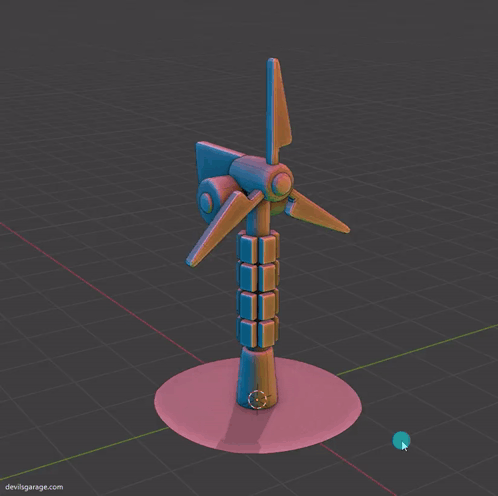Select the nacelle body behind the rotor
498x496 pixels.
[x=252, y=175]
